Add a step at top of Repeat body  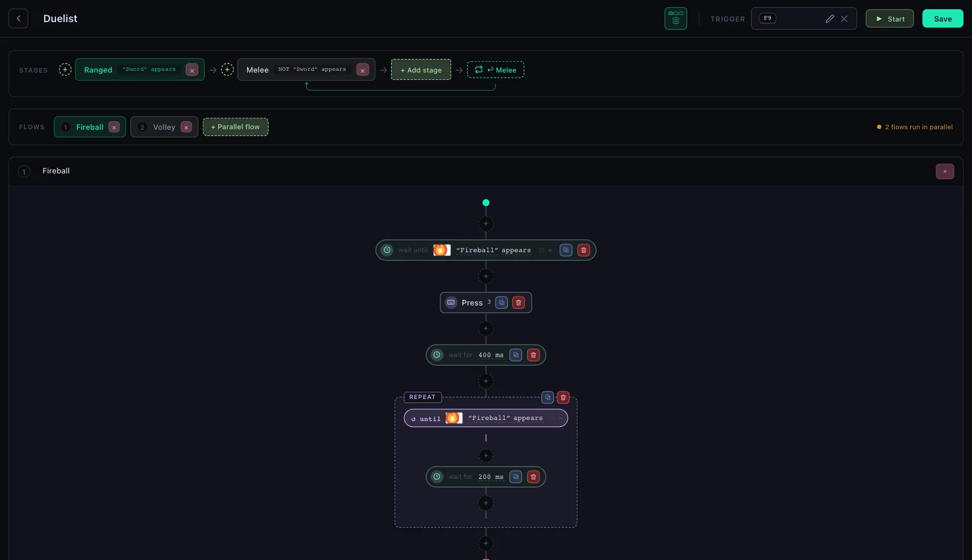pos(486,455)
